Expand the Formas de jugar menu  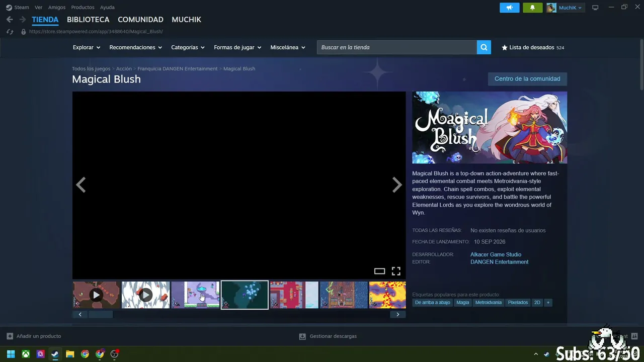pyautogui.click(x=237, y=47)
